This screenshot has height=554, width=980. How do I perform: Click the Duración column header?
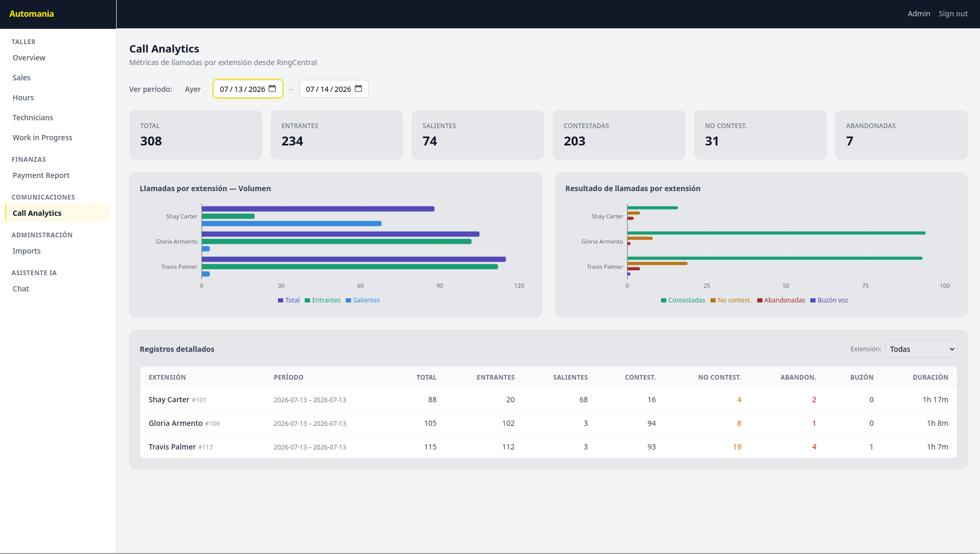tap(930, 378)
